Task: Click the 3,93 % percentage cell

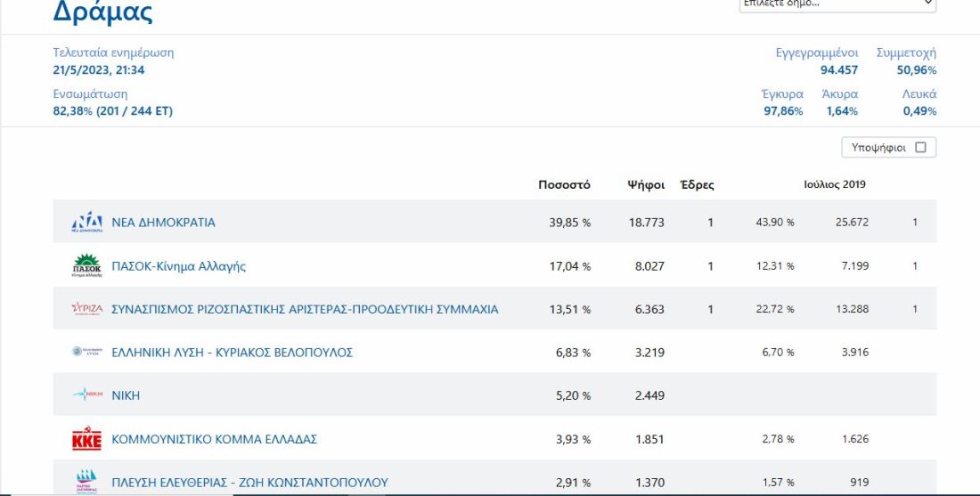Action: click(573, 439)
